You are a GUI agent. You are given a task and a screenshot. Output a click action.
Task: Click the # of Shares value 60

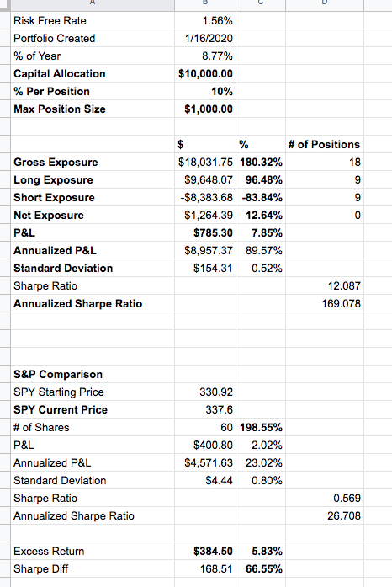[x=226, y=428]
